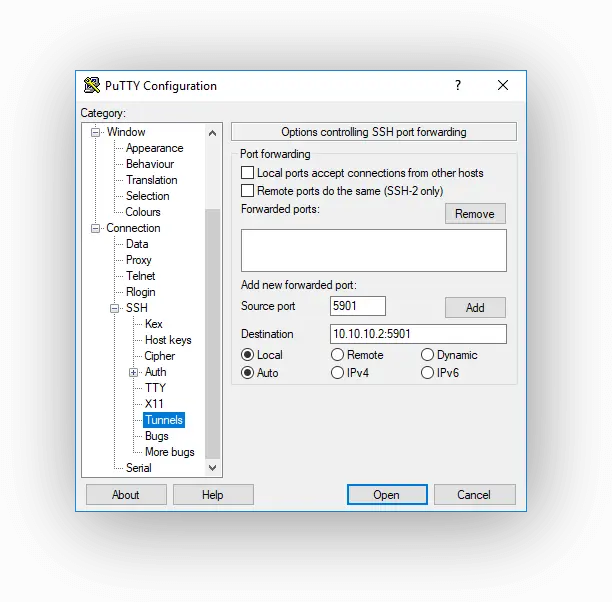Select the Auto radio button
The image size is (612, 602).
click(247, 372)
